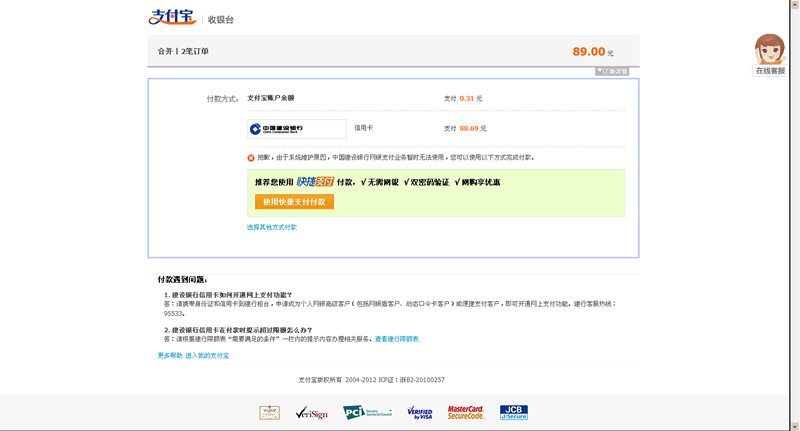Viewport: 800px width, 431px height.
Task: Click the 89.00 order total amount
Action: pos(589,51)
